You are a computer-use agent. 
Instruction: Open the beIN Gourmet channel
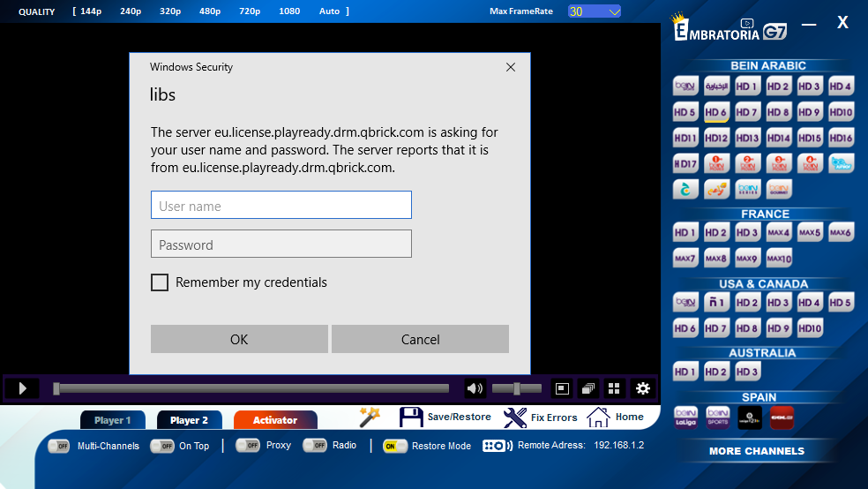(x=779, y=190)
